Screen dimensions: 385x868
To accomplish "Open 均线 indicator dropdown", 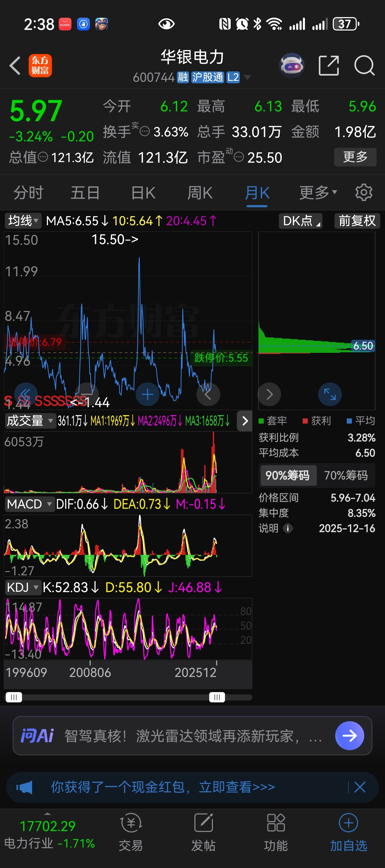I will pyautogui.click(x=23, y=221).
